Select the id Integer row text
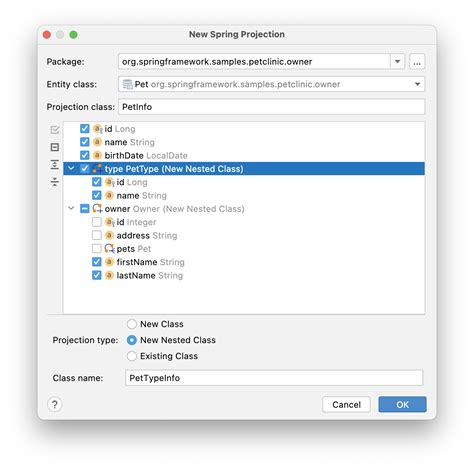Viewport: 474px width, 469px height. pos(136,222)
